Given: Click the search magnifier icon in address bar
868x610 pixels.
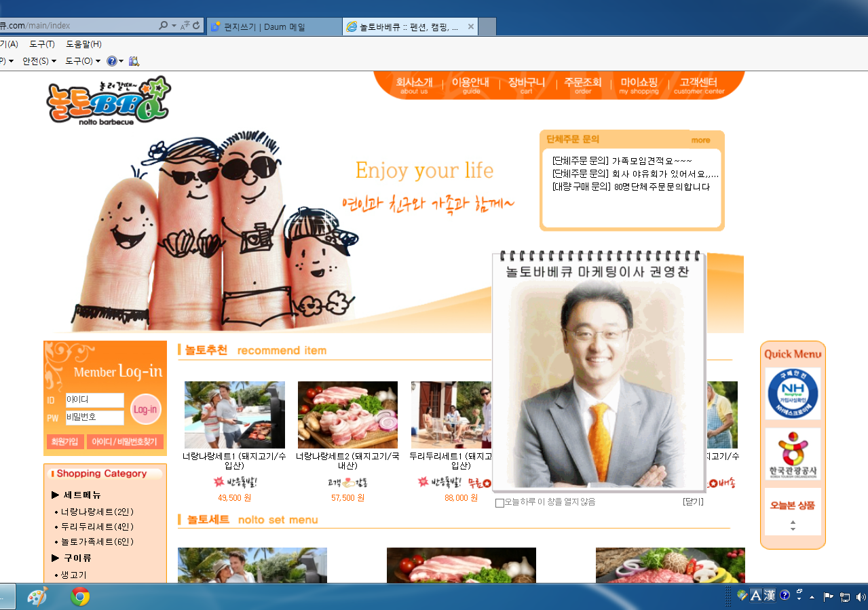Looking at the screenshot, I should 163,26.
